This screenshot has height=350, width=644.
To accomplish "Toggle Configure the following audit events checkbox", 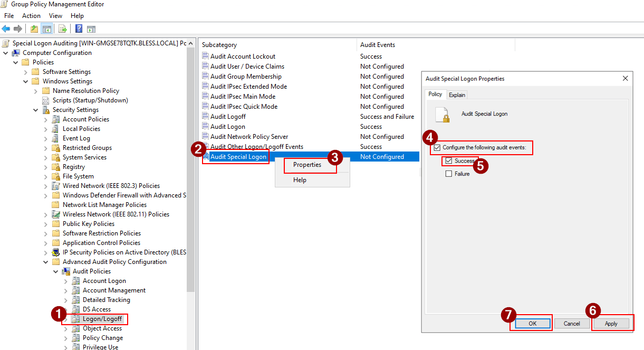I will (x=437, y=147).
